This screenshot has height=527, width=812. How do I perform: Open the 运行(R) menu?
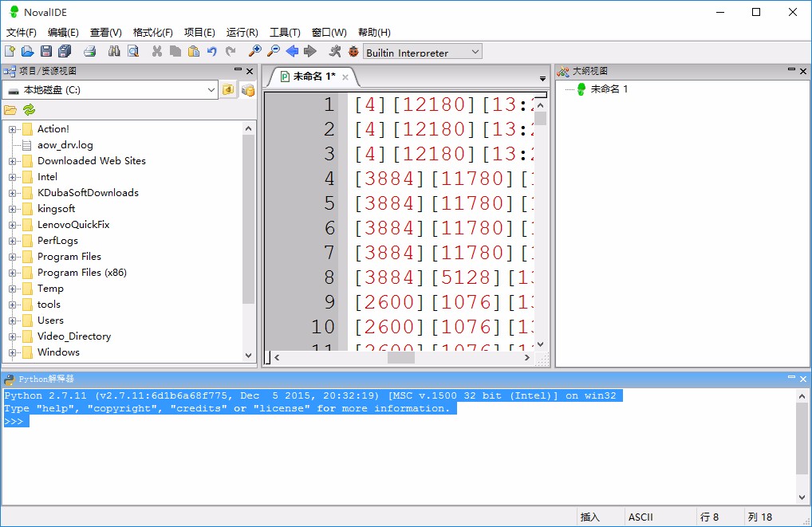coord(242,33)
